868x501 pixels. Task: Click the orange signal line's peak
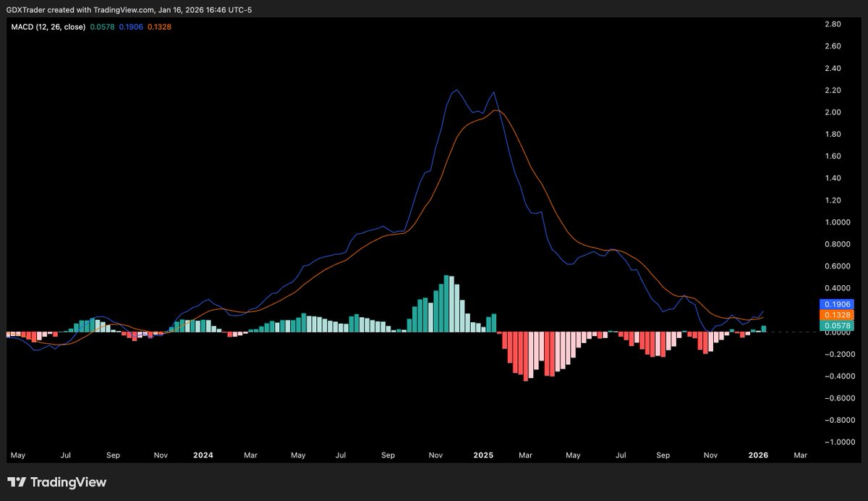(495, 110)
